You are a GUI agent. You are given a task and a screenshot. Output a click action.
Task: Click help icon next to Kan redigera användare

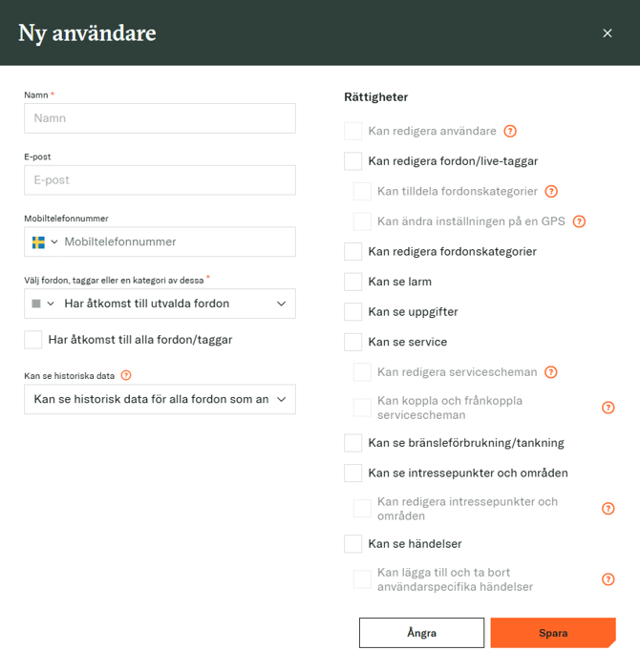tap(510, 131)
